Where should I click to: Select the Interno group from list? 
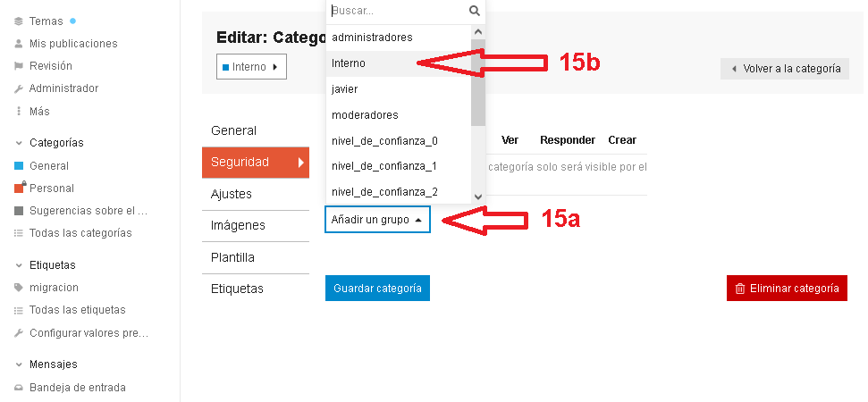[349, 63]
